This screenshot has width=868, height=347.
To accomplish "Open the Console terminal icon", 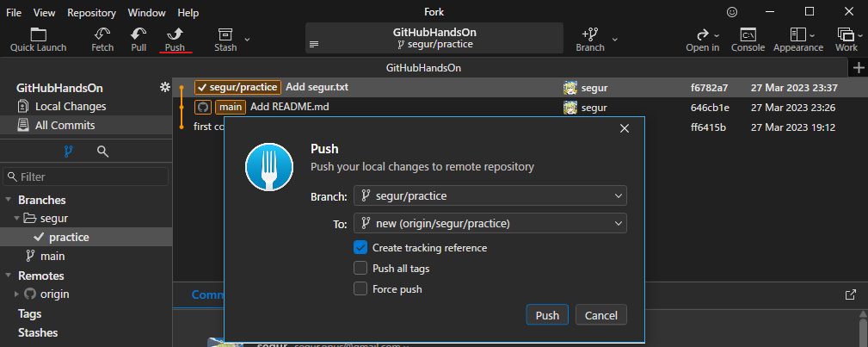I will (x=748, y=34).
